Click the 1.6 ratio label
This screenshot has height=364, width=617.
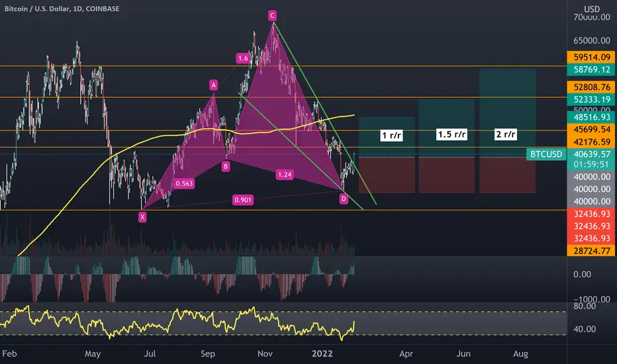pos(243,58)
